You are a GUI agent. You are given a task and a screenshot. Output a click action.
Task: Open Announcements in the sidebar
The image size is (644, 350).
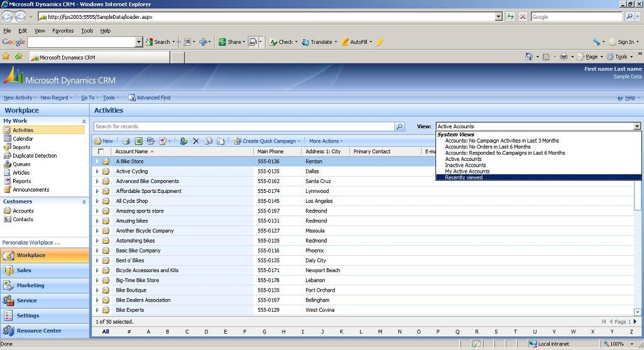pyautogui.click(x=31, y=189)
